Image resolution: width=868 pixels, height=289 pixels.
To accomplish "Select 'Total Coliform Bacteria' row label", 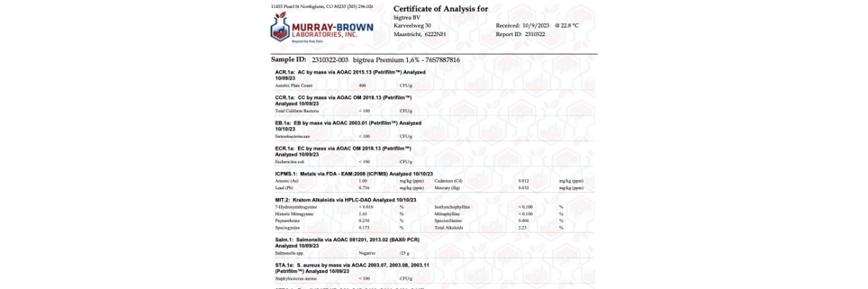I will 297,111.
